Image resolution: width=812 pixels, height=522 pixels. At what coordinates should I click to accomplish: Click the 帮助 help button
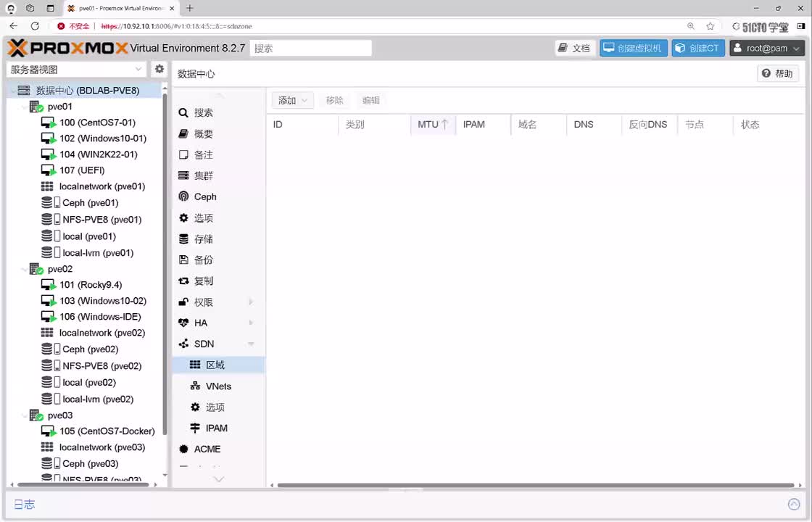[x=778, y=73]
